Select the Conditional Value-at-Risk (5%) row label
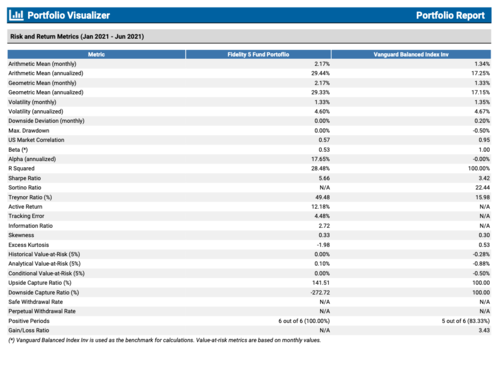 [x=46, y=273]
